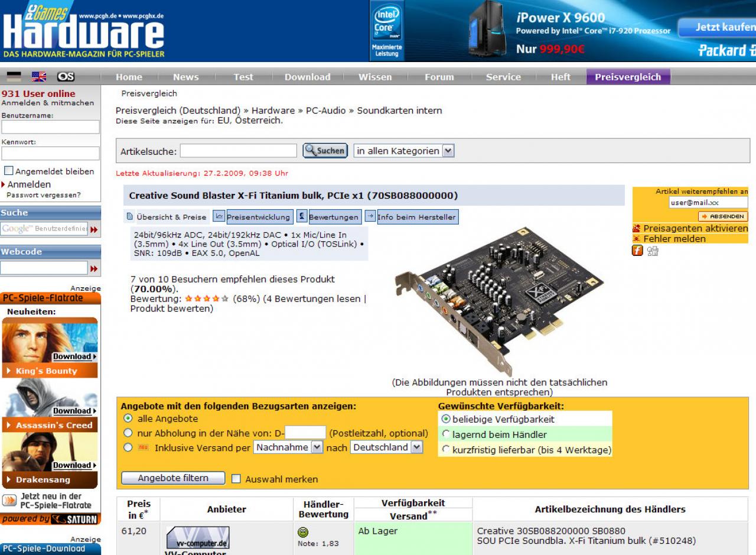Click the price chart icon before Preisentwicklung
Viewport: 756px width, 555px height.
coord(219,216)
